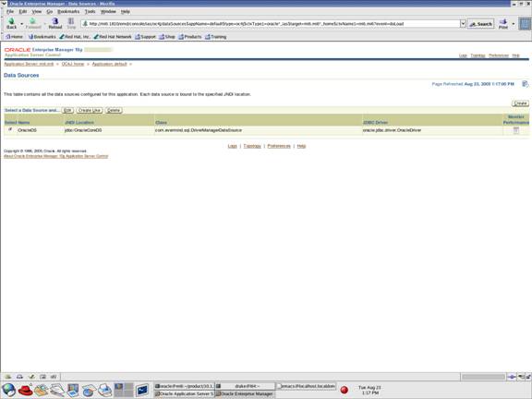Open Monitor Performance icon for OracleDS
Viewport: 532px width, 399px height.
point(515,130)
